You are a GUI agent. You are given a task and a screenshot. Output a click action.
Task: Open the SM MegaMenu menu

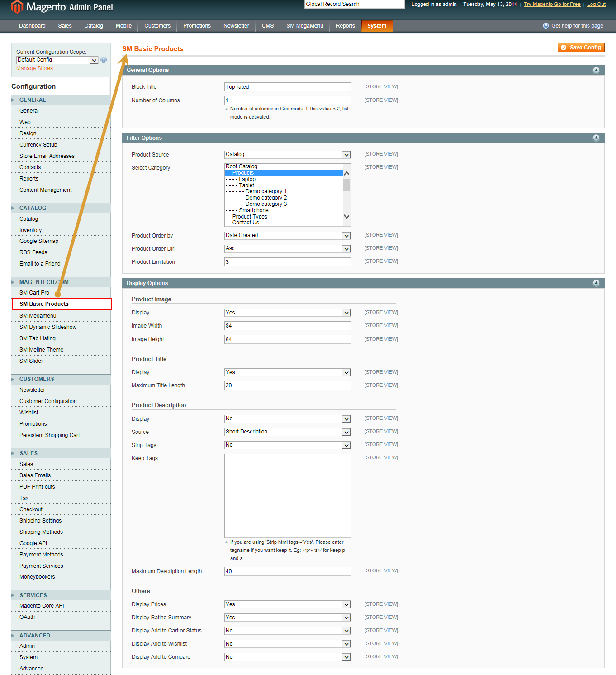(305, 26)
